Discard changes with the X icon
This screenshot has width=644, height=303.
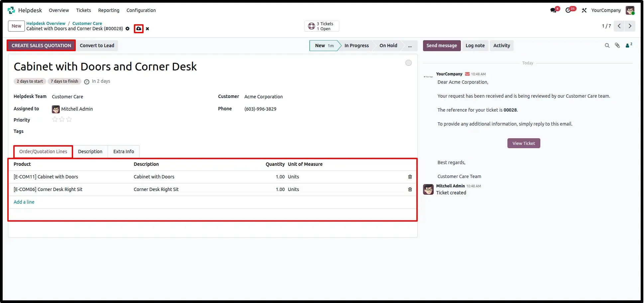(148, 29)
